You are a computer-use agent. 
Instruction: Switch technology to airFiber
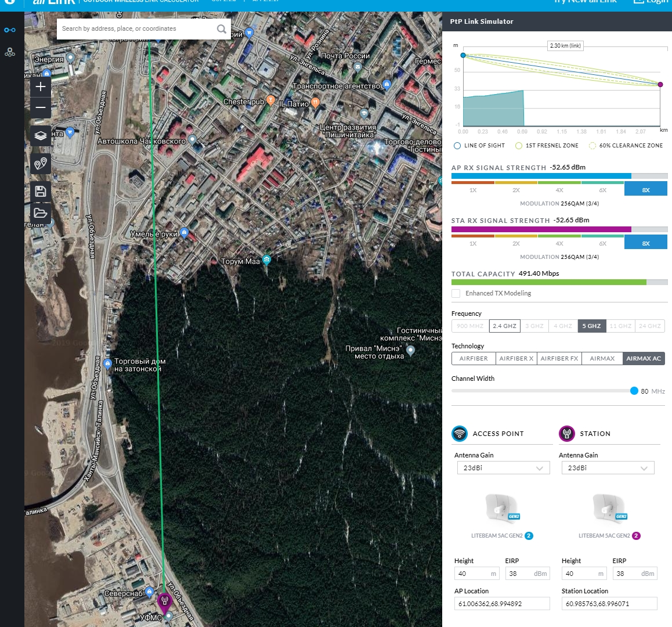(474, 359)
